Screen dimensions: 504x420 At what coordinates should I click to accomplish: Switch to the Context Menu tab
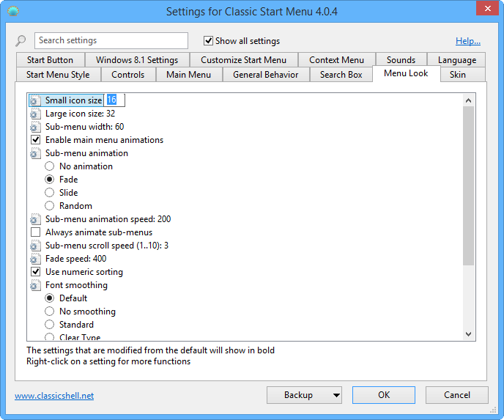pos(336,60)
